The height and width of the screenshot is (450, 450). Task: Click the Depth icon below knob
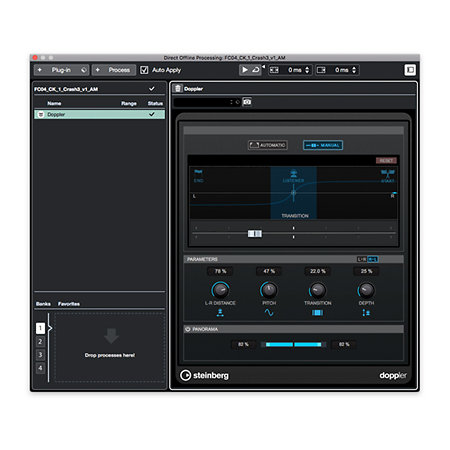[x=366, y=313]
